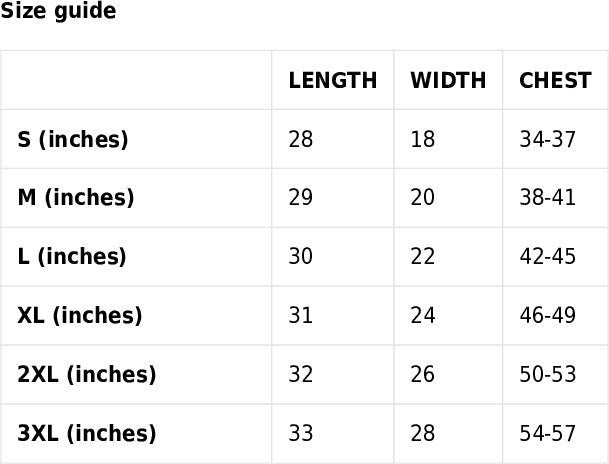Click the M (inches) row label
Viewport: 609px width, 464px height.
pos(76,198)
